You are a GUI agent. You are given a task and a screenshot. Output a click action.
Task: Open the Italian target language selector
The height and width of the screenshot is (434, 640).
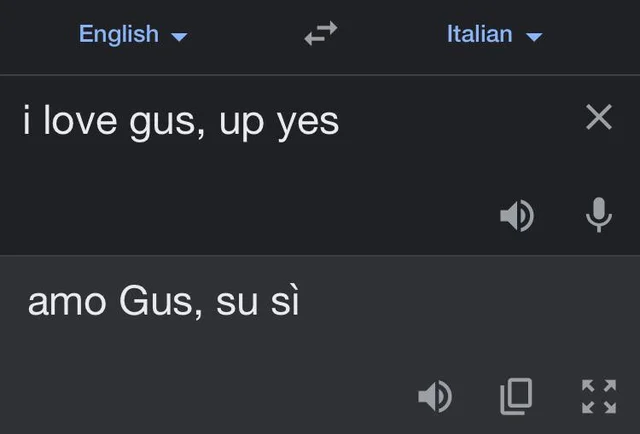(x=480, y=34)
